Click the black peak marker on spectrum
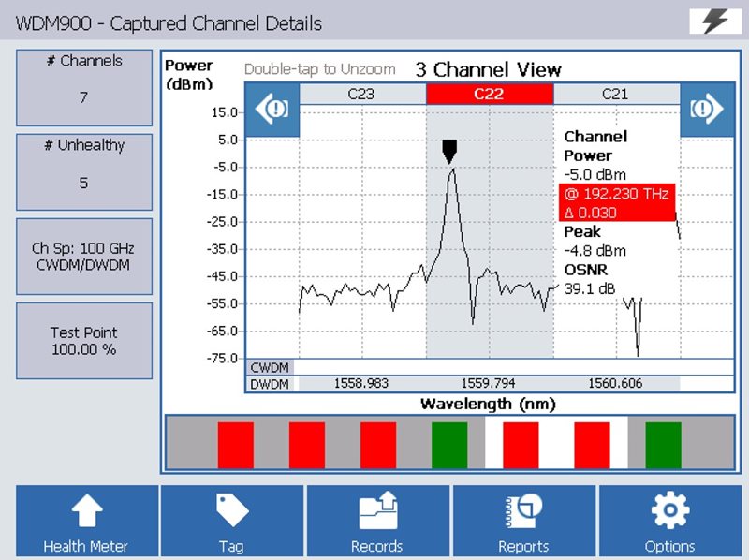749x560 pixels. point(450,150)
